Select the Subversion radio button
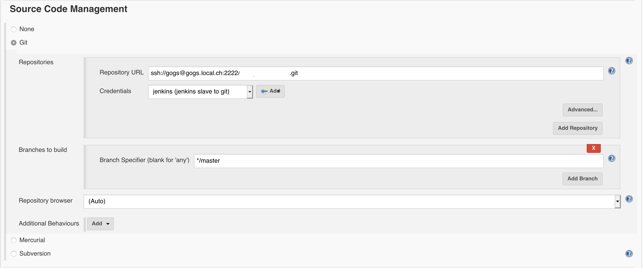 click(x=14, y=254)
